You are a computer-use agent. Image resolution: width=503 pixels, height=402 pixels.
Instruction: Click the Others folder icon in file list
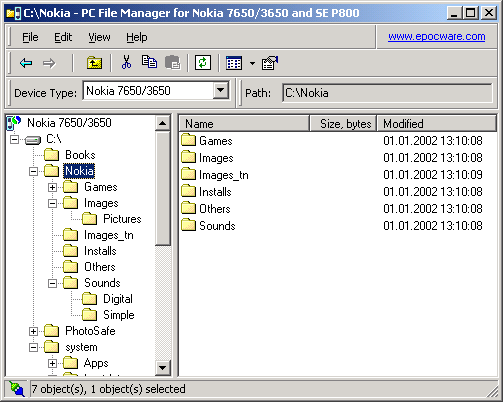(188, 208)
